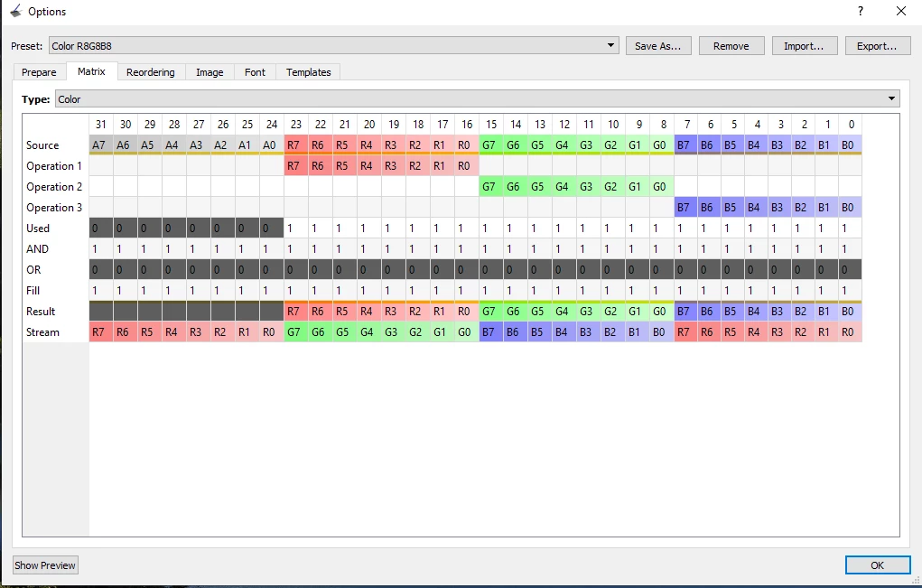Select the A0 cell in Source row
The height and width of the screenshot is (588, 922).
(272, 145)
